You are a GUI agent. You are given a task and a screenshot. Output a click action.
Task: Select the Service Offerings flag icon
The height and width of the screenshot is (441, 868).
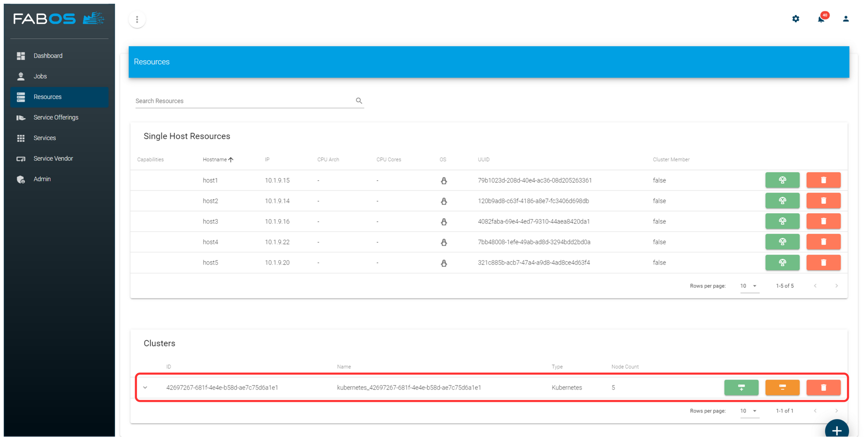(21, 117)
